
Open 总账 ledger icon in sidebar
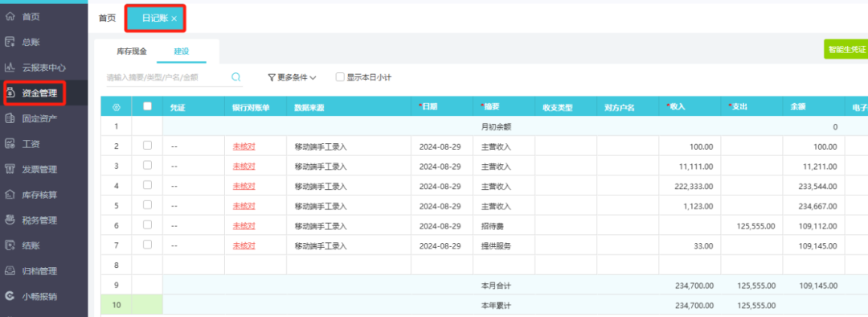(10, 42)
